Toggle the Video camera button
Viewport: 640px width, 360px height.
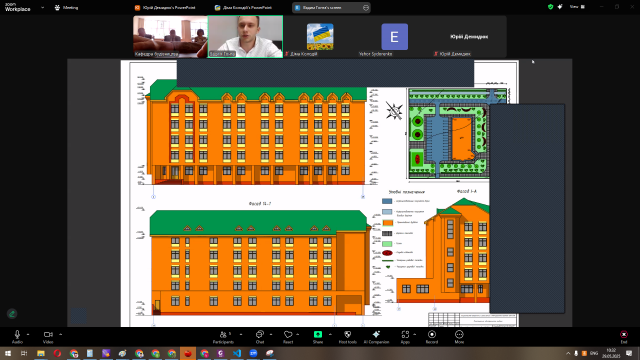click(48, 337)
